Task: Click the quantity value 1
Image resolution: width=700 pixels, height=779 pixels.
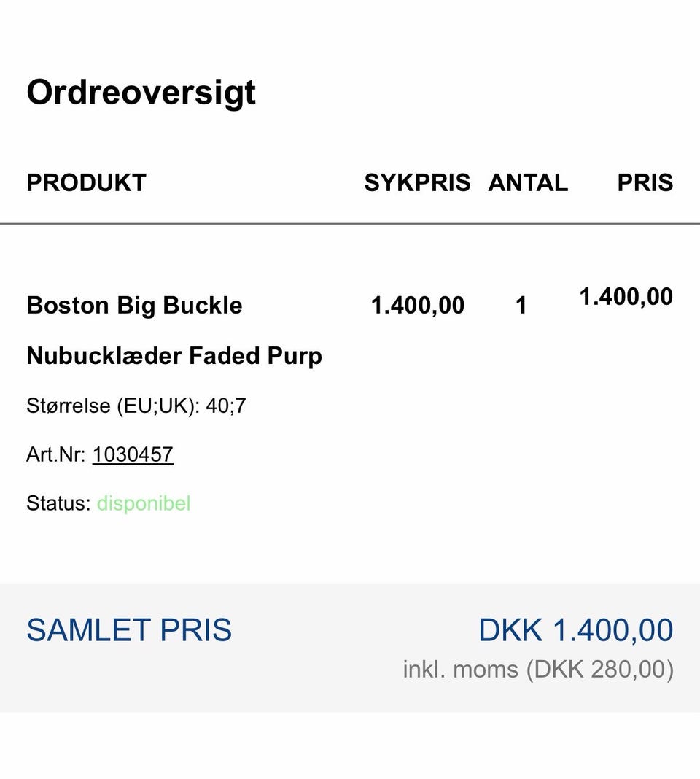Action: 521,305
